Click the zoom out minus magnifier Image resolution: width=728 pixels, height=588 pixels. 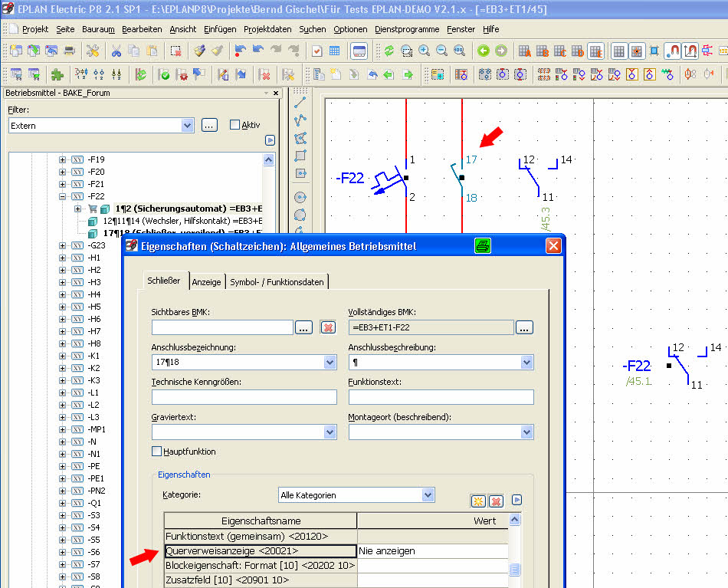441,51
